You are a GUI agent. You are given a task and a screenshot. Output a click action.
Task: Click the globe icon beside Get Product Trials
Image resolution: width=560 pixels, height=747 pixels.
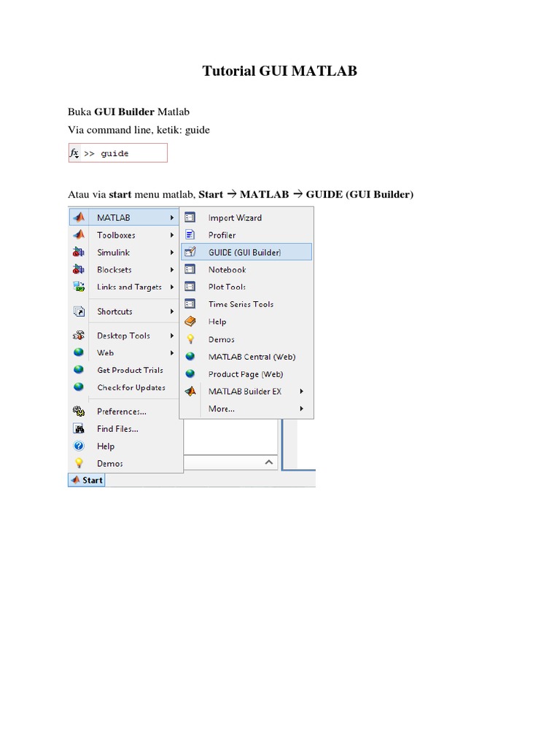coord(79,370)
